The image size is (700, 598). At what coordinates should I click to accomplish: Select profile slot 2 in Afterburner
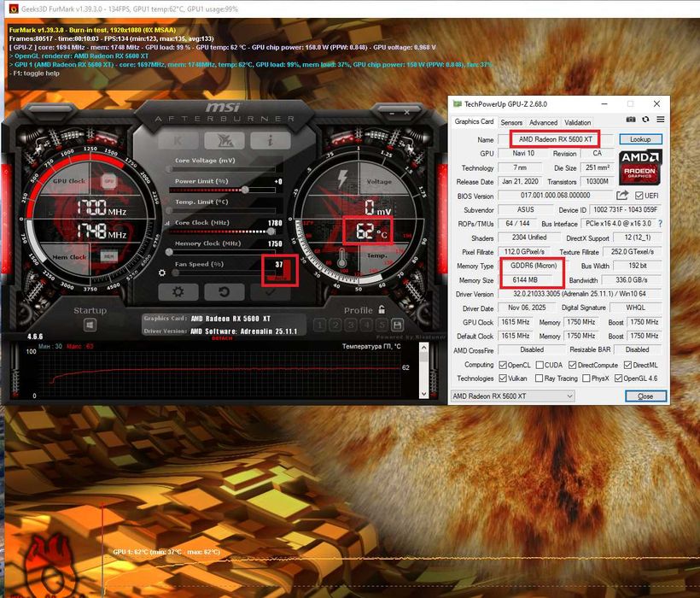point(335,325)
